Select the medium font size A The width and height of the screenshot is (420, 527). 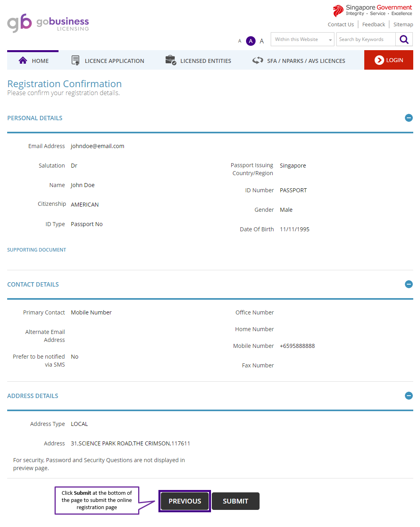tap(251, 41)
